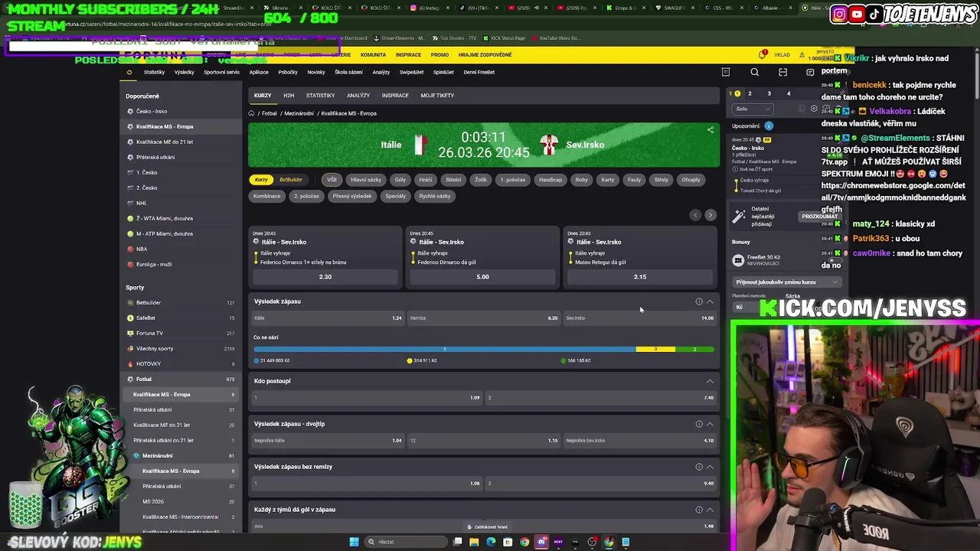Click the VKLAD deposit button

click(x=782, y=54)
